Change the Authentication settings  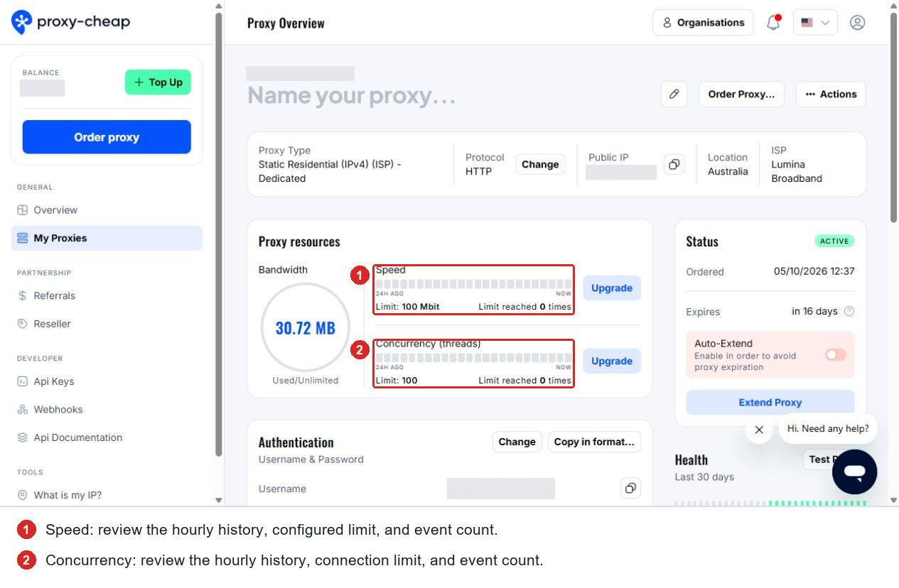click(x=517, y=442)
